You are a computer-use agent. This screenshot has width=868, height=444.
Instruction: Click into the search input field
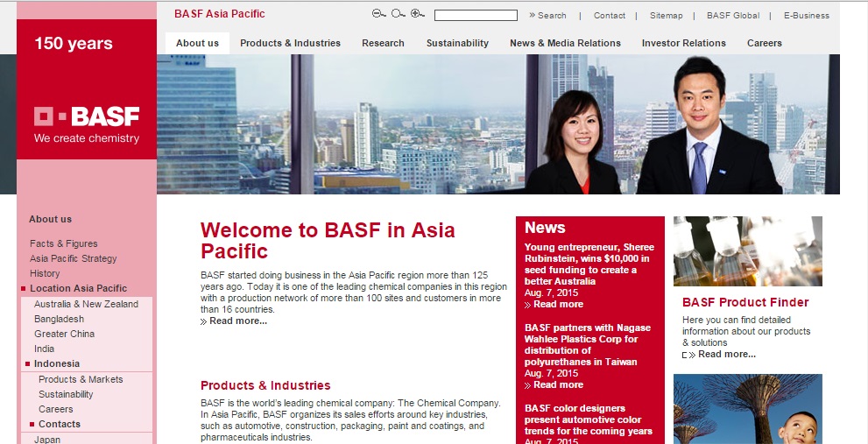[x=476, y=16]
